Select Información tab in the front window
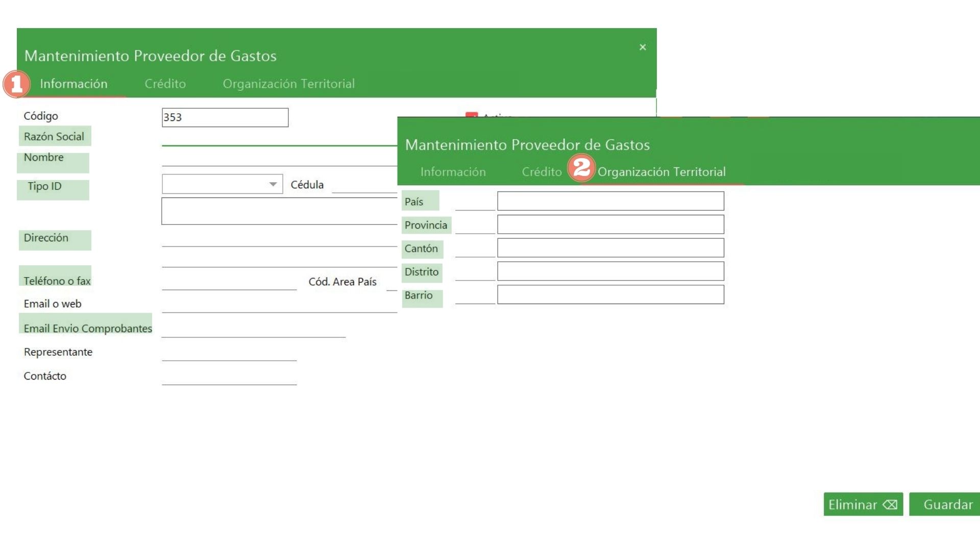This screenshot has height=551, width=980. (x=453, y=172)
